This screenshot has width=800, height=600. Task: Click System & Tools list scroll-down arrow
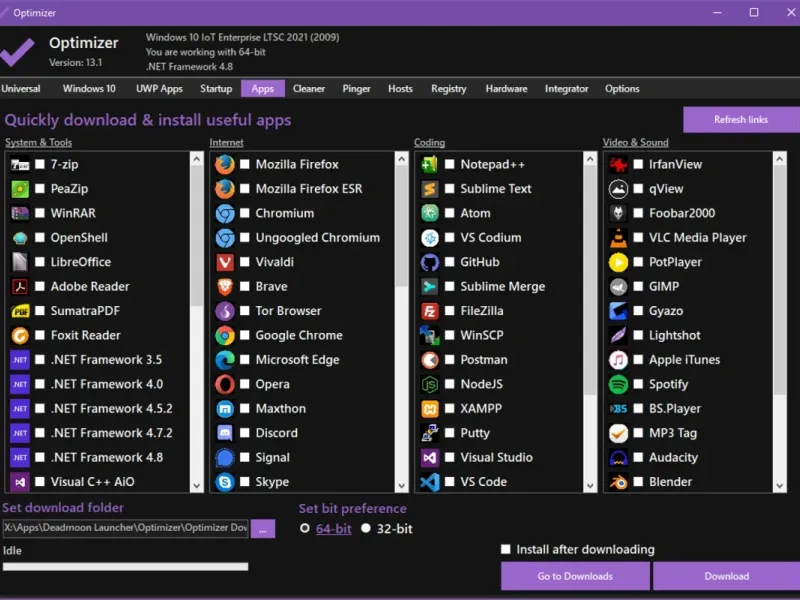pos(196,486)
